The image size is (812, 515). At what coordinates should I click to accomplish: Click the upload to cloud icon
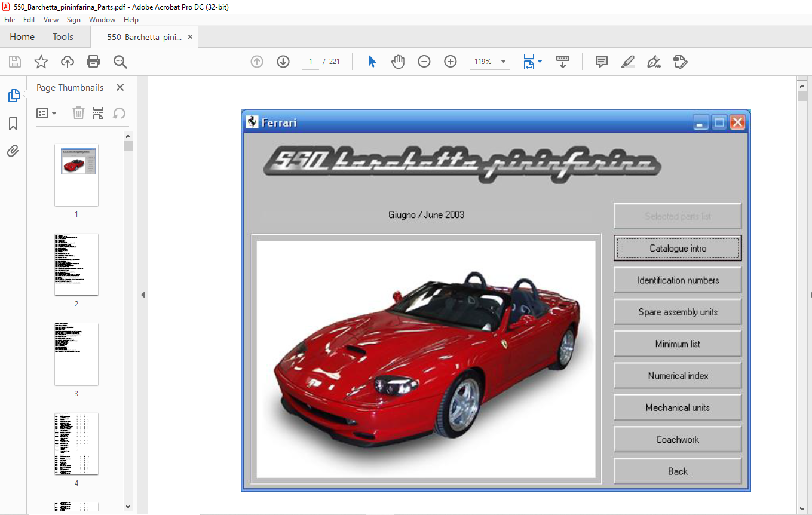point(68,62)
